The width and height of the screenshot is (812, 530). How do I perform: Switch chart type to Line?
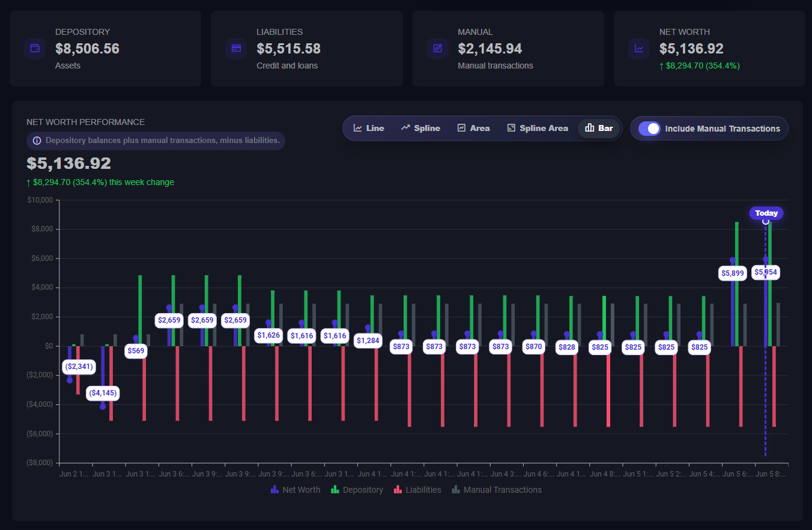pyautogui.click(x=369, y=128)
